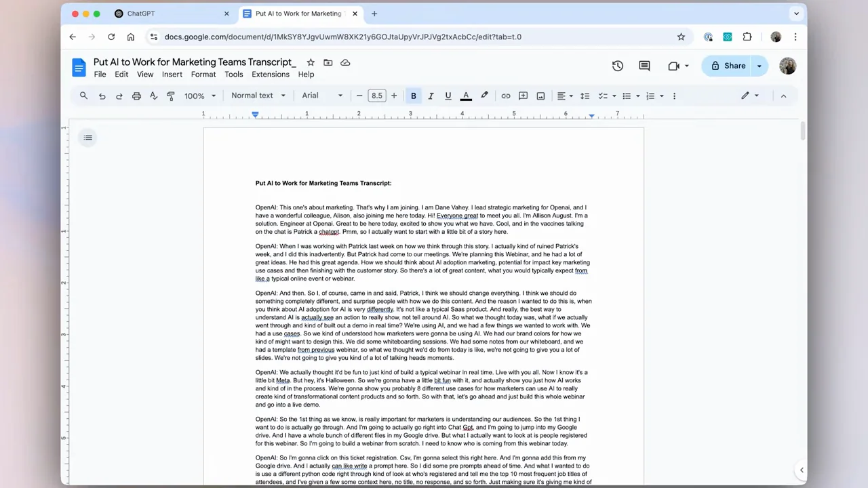Open the editing mode dropdown
868x488 pixels.
coord(749,96)
